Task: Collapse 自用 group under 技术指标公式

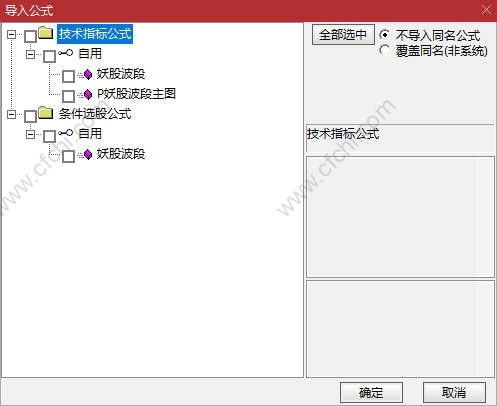Action: (30, 54)
